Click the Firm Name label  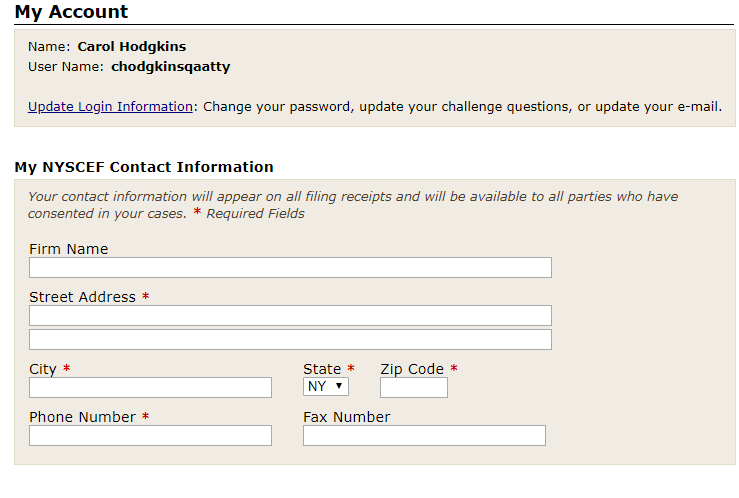click(x=68, y=249)
